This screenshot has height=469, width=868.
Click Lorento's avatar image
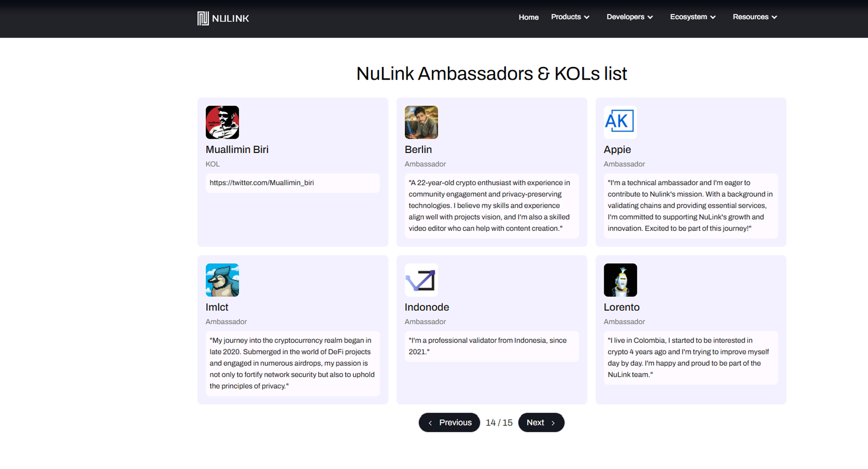[x=620, y=280]
